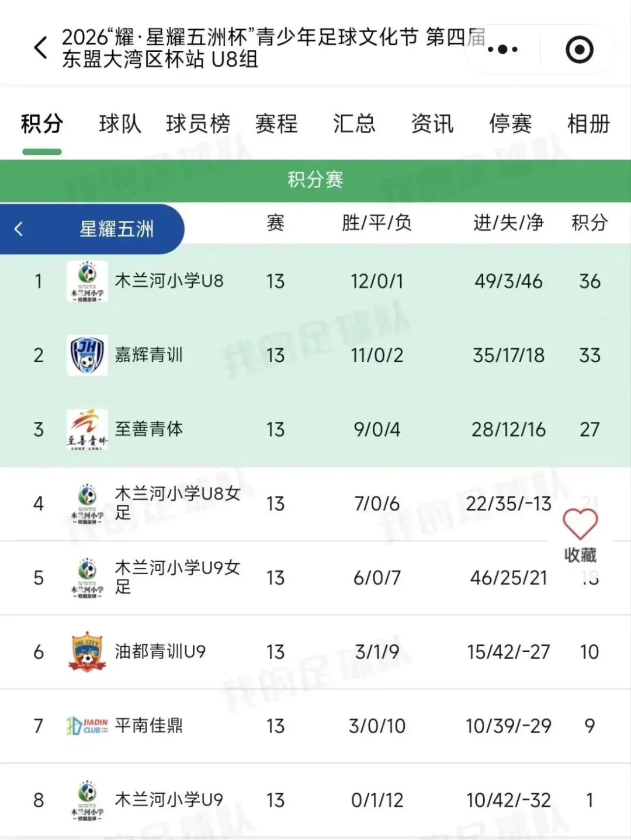The width and height of the screenshot is (631, 840).
Task: Open the 木兰河小学U8女足 team name
Action: point(178,503)
